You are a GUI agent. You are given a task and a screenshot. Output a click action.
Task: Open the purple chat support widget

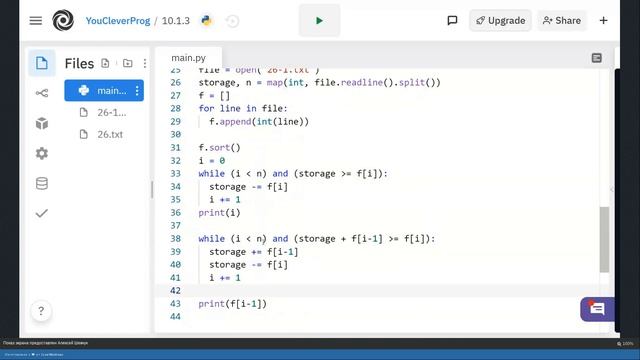click(597, 309)
